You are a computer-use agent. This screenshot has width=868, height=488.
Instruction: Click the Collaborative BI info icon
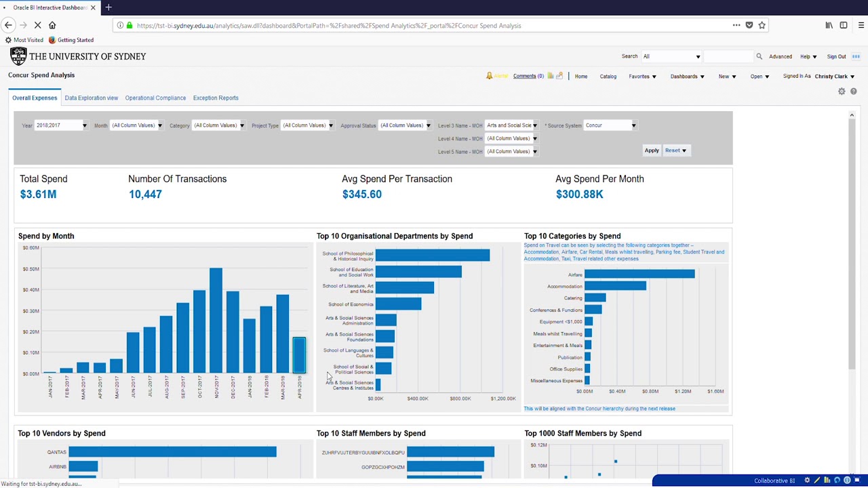click(x=847, y=481)
